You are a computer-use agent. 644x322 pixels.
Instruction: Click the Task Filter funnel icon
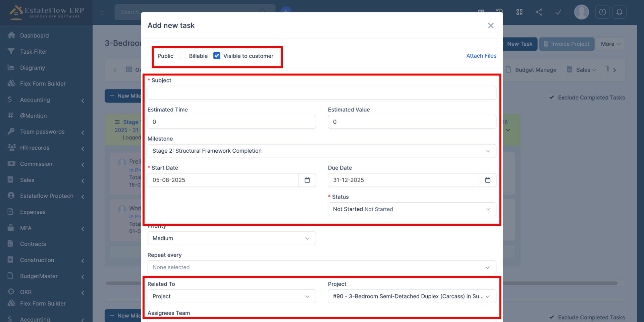(11, 52)
